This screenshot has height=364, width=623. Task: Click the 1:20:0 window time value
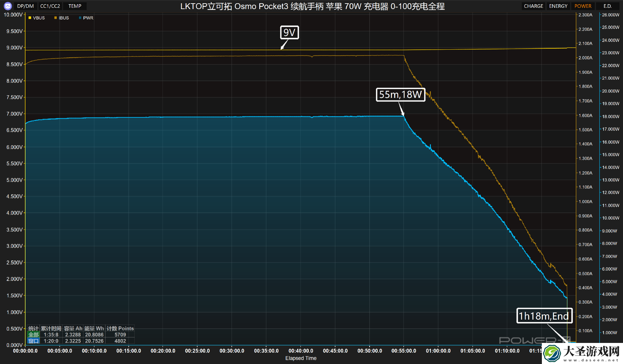pyautogui.click(x=51, y=341)
